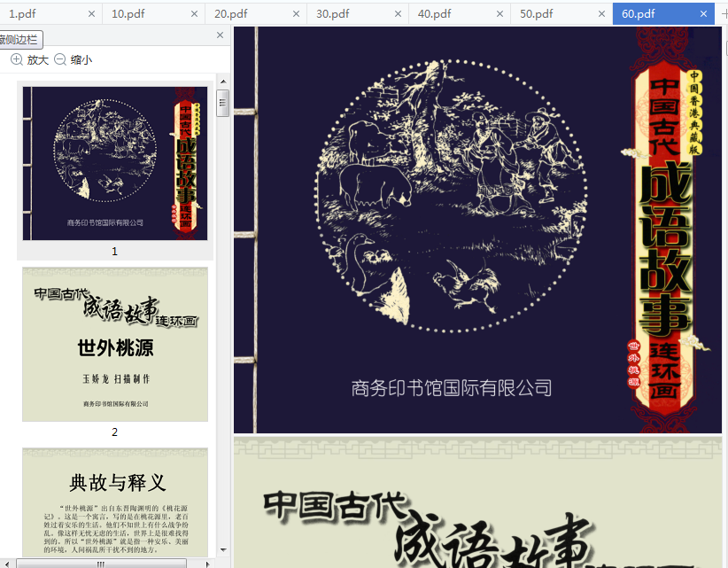Click the 缩小 zoom out label
This screenshot has height=568, width=728.
coord(81,60)
